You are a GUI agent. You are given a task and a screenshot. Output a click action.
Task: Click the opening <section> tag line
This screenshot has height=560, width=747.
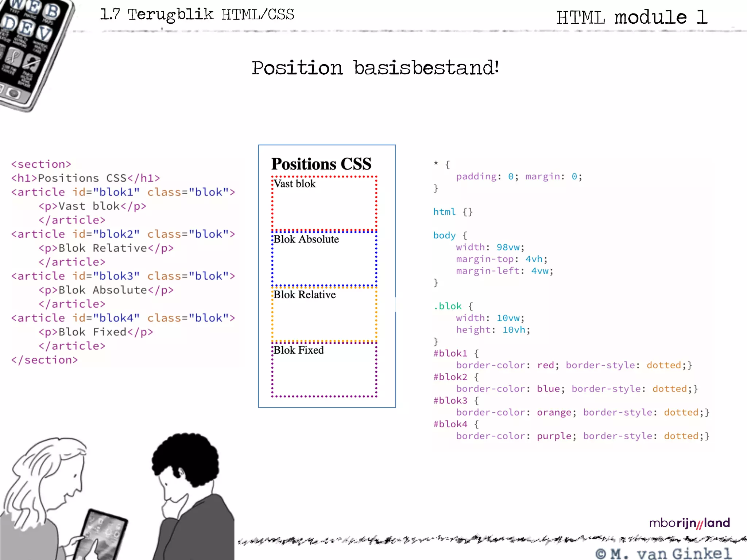coord(41,164)
